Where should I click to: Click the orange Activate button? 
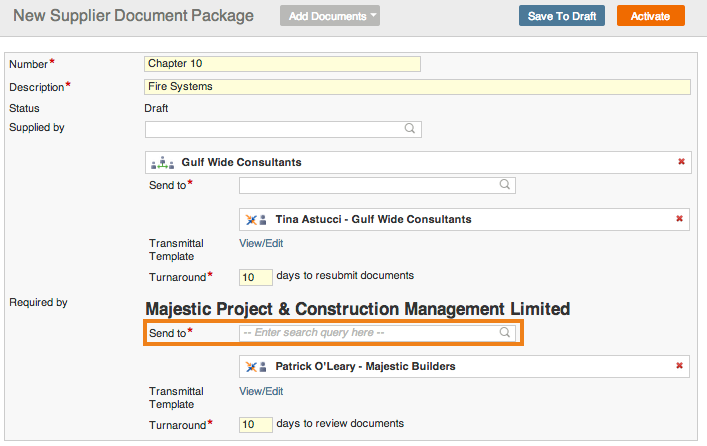click(x=651, y=16)
